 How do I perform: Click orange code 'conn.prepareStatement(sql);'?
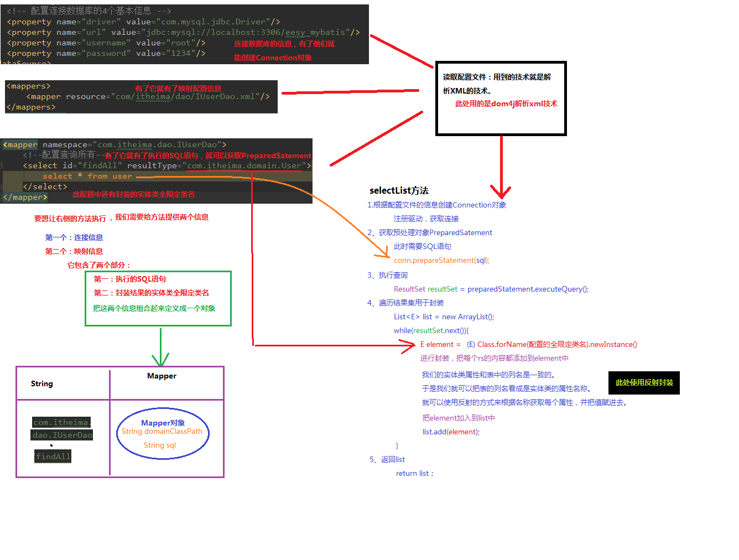[x=441, y=260]
